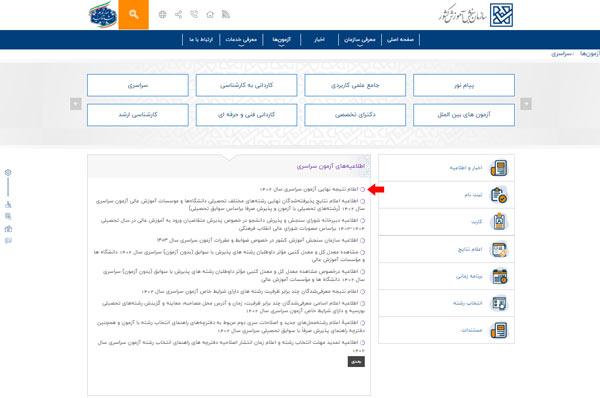Viewport: 600px width, 398px height.
Task: Open announcement about ضوابط و مقررات آزمون سراسری
Action: pos(258,240)
